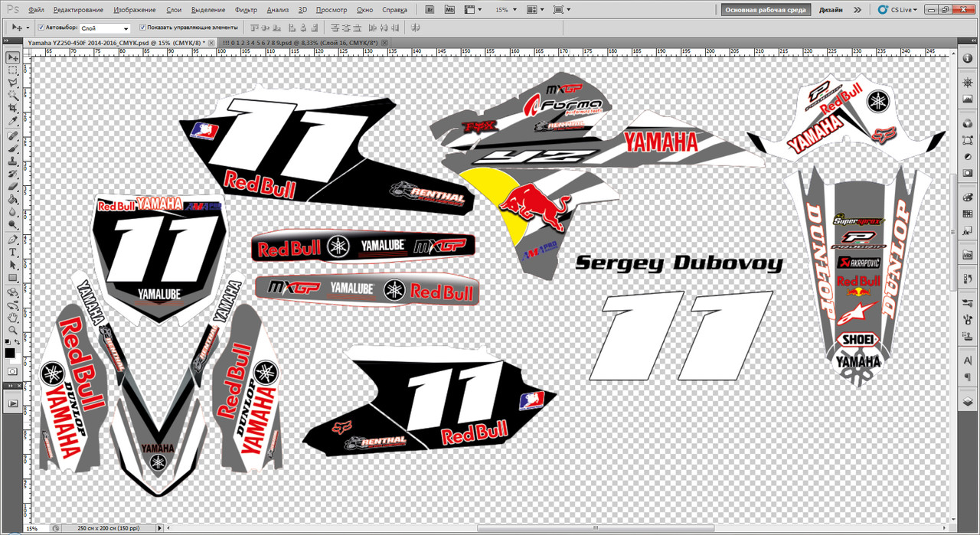Select the Brush tool
Screen dimensions: 980x535
pyautogui.click(x=13, y=148)
